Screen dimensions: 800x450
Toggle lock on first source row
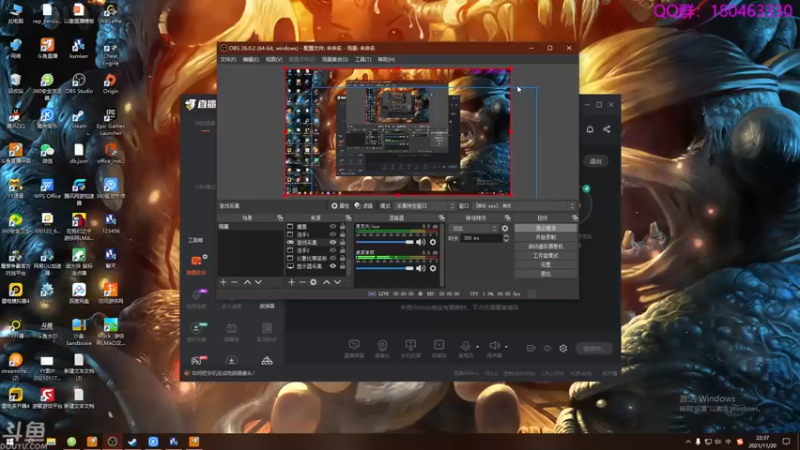[x=342, y=227]
